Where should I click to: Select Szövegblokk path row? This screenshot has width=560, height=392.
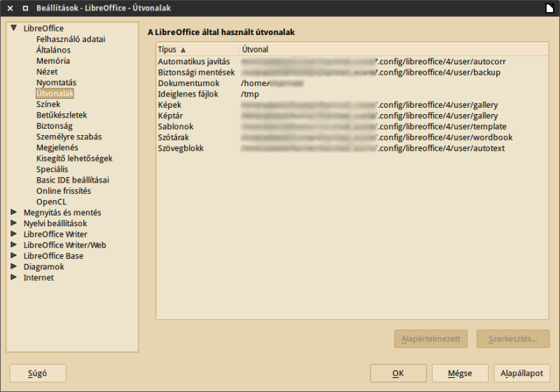pyautogui.click(x=352, y=148)
